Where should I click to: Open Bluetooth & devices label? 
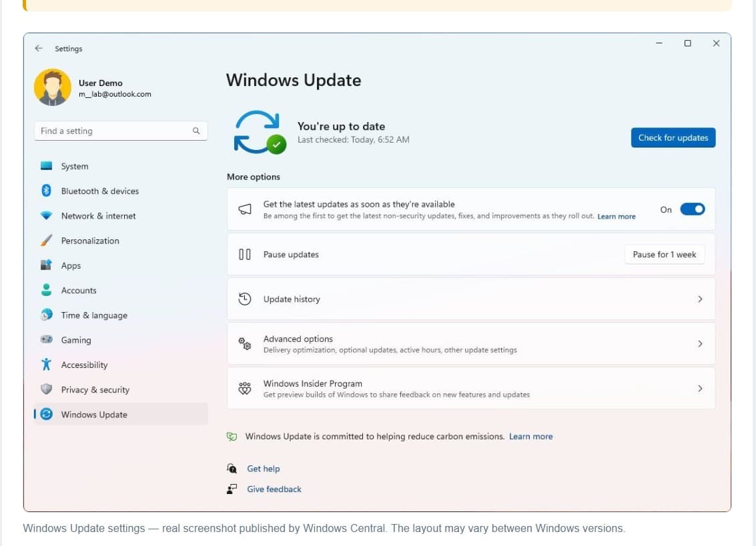(100, 191)
